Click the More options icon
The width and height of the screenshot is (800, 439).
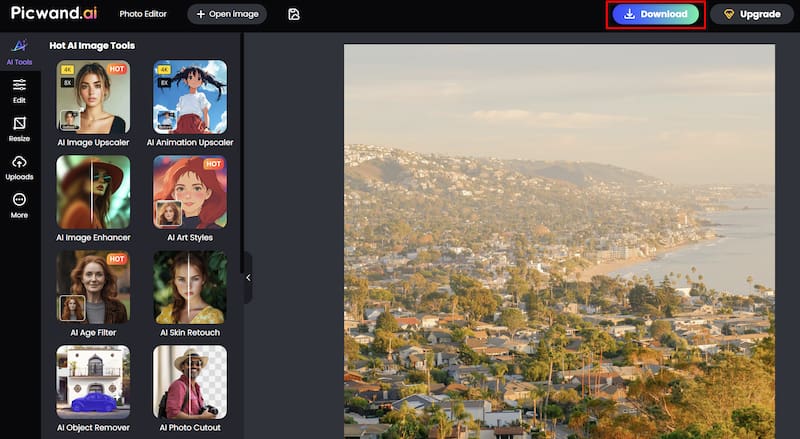pyautogui.click(x=19, y=205)
